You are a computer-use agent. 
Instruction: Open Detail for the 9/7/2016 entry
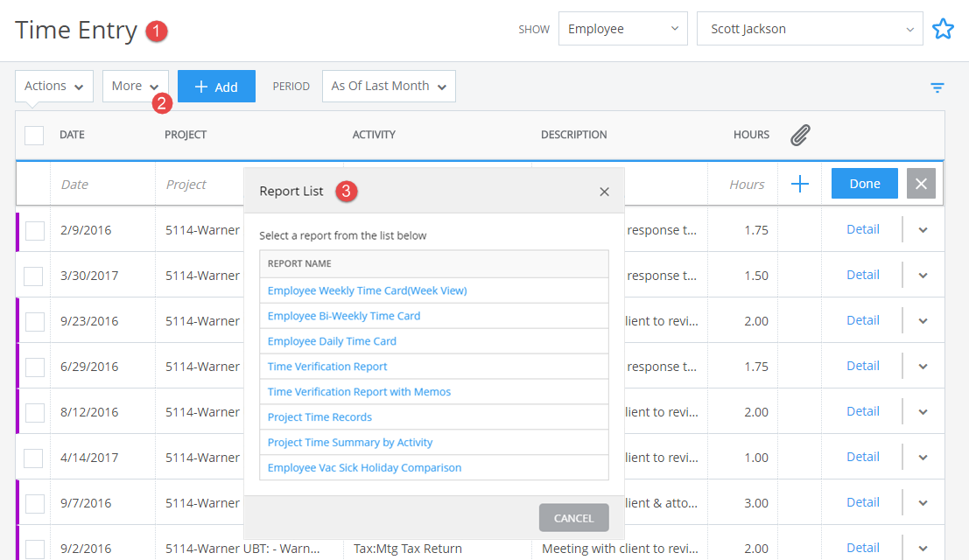tap(863, 502)
